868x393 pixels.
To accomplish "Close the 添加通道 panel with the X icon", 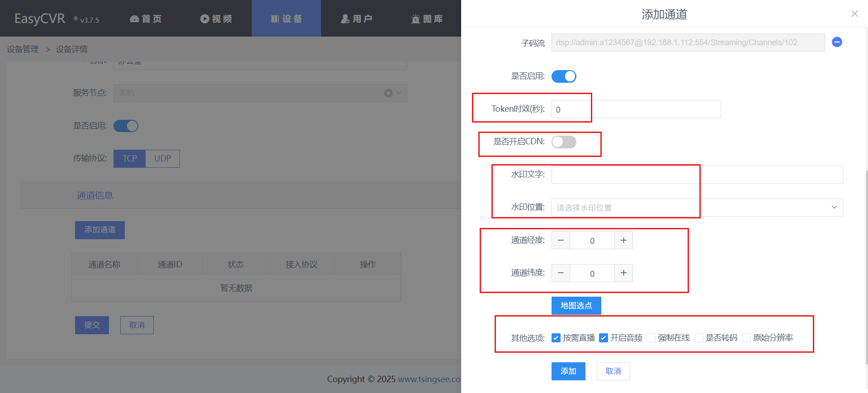I will click(x=854, y=14).
